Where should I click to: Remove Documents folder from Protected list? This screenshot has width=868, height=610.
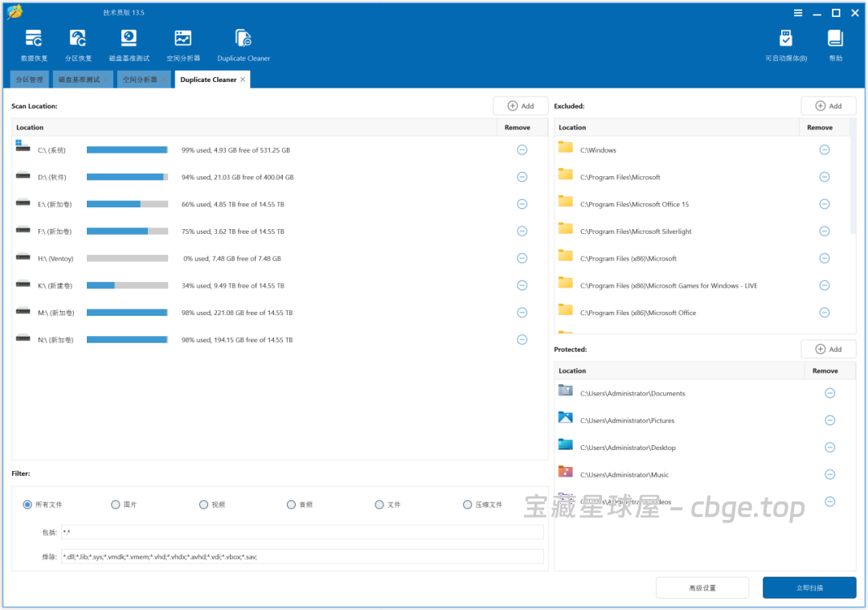(829, 393)
